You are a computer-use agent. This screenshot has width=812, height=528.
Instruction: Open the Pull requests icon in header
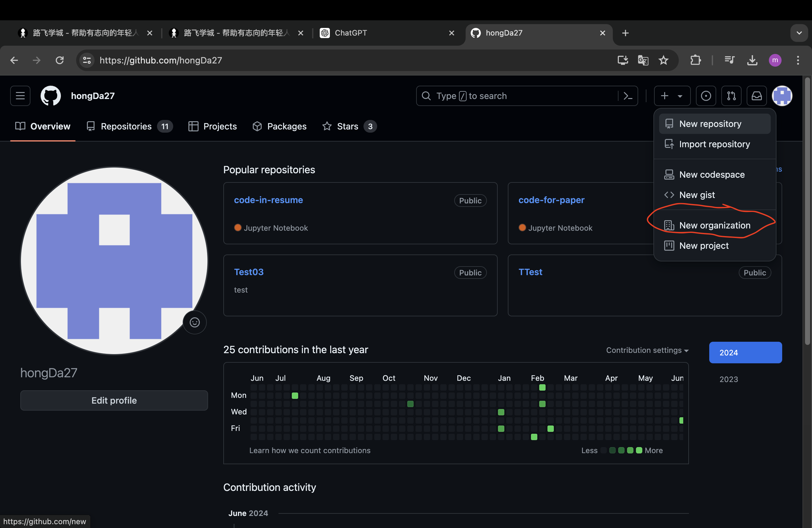point(731,96)
